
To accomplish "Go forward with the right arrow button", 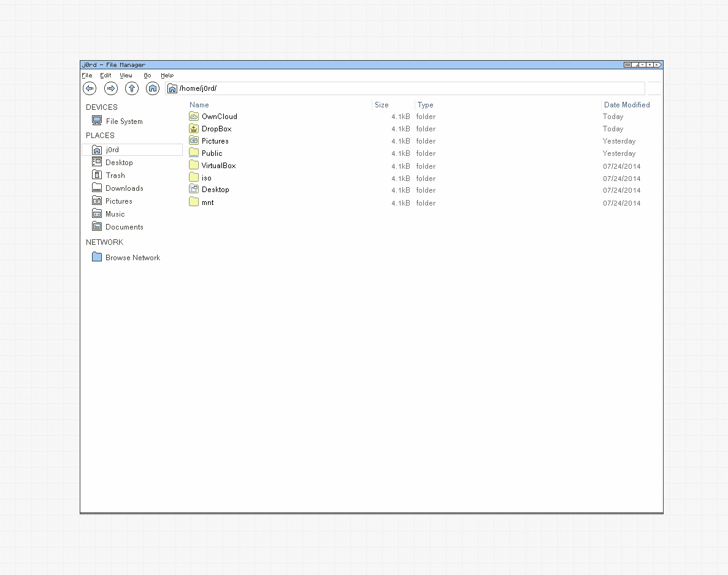I will tap(110, 88).
